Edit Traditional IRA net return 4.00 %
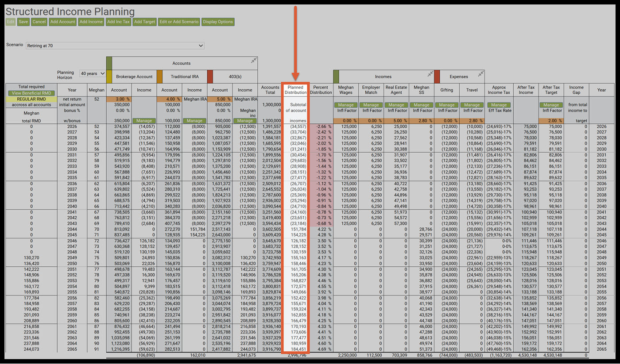620x364 pixels. (169, 99)
